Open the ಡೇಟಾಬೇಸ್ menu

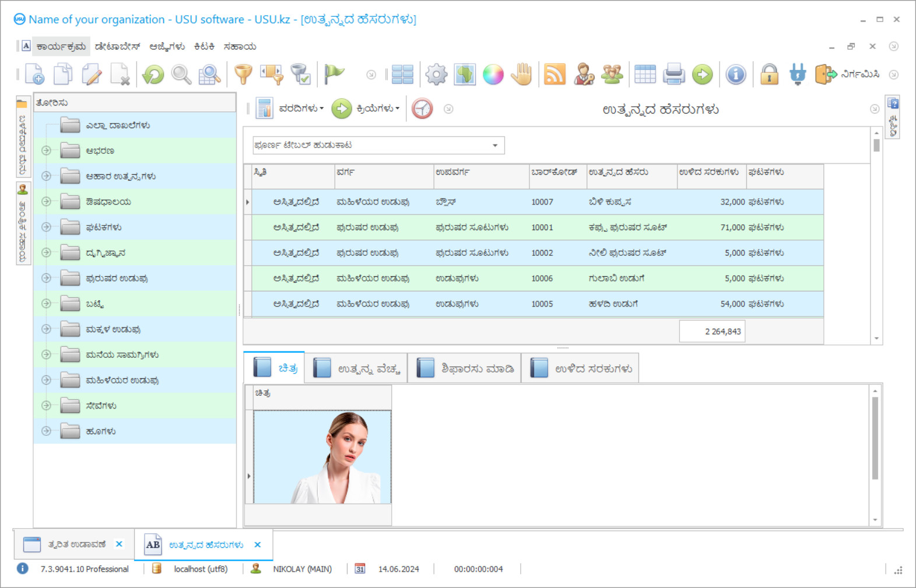[x=117, y=47]
